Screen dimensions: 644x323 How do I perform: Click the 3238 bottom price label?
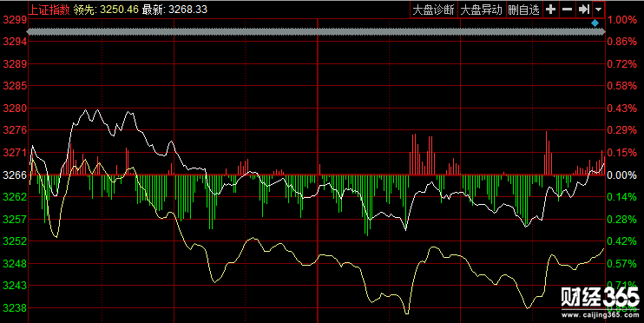point(15,307)
